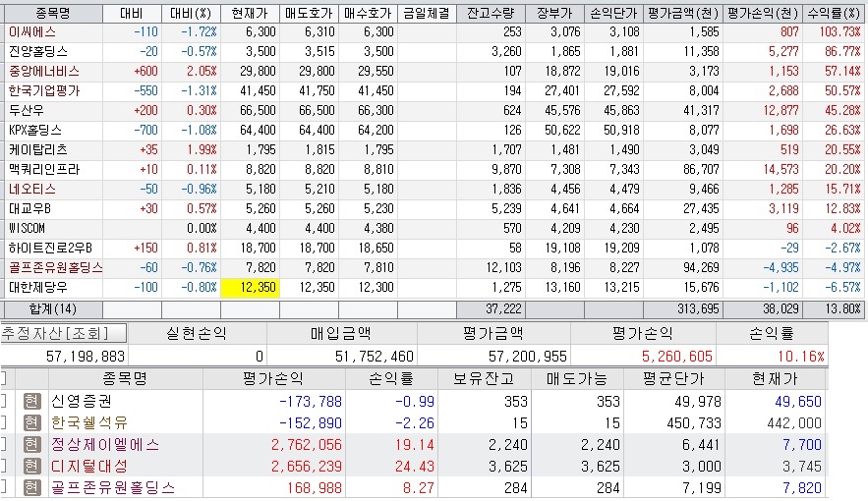This screenshot has width=868, height=501.
Task: Click the 현 icon beside bottom 골프존유원홀딩스
Action: point(32,487)
